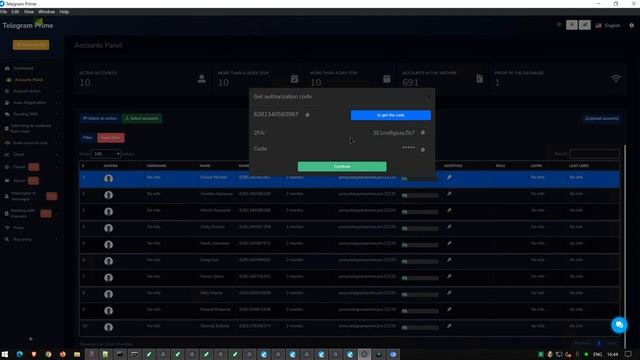Close the Get authorization code dialog
The width and height of the screenshot is (640, 360).
pos(428,97)
